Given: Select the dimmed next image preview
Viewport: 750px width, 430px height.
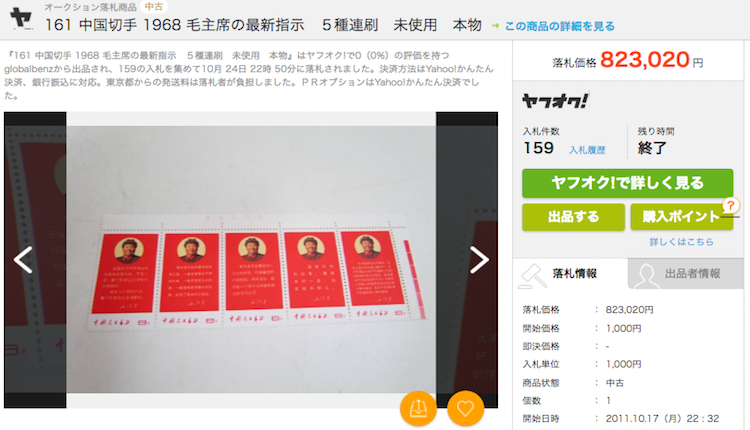Looking at the screenshot, I should pos(467,260).
